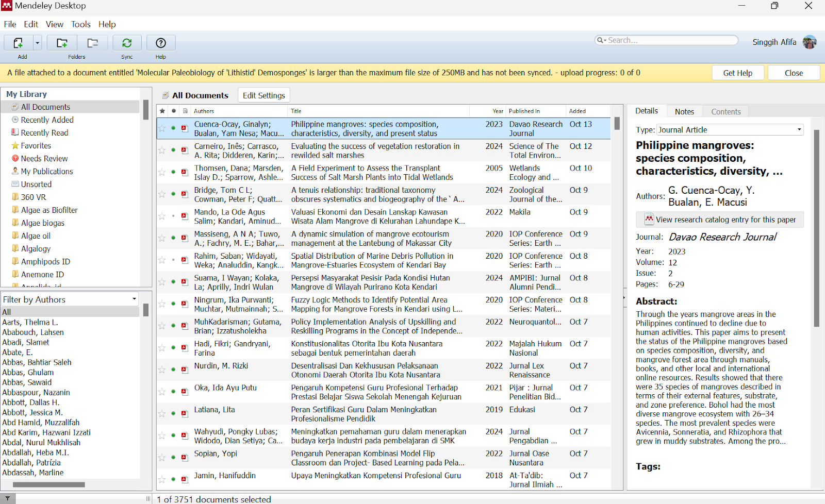Click the Sync toolbar icon
This screenshot has width=825, height=504.
click(x=127, y=43)
